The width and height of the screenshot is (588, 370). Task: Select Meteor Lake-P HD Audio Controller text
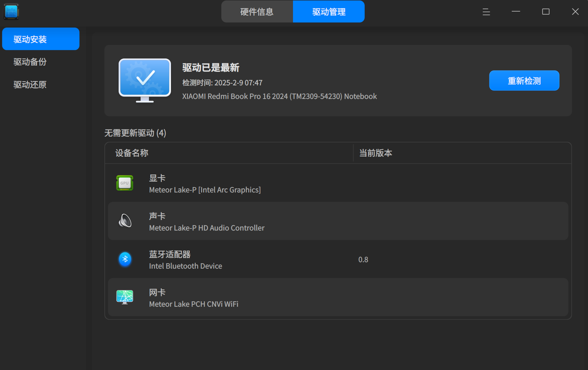tap(207, 228)
